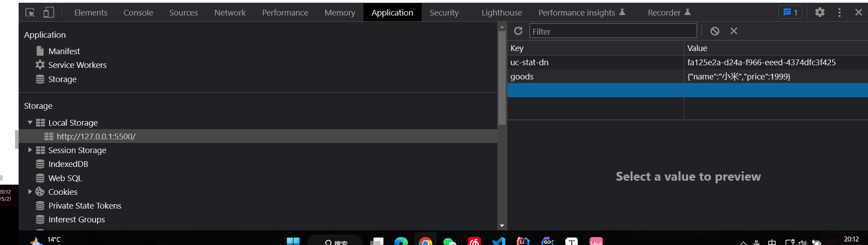
Task: Open the issues counter badge
Action: tap(790, 12)
